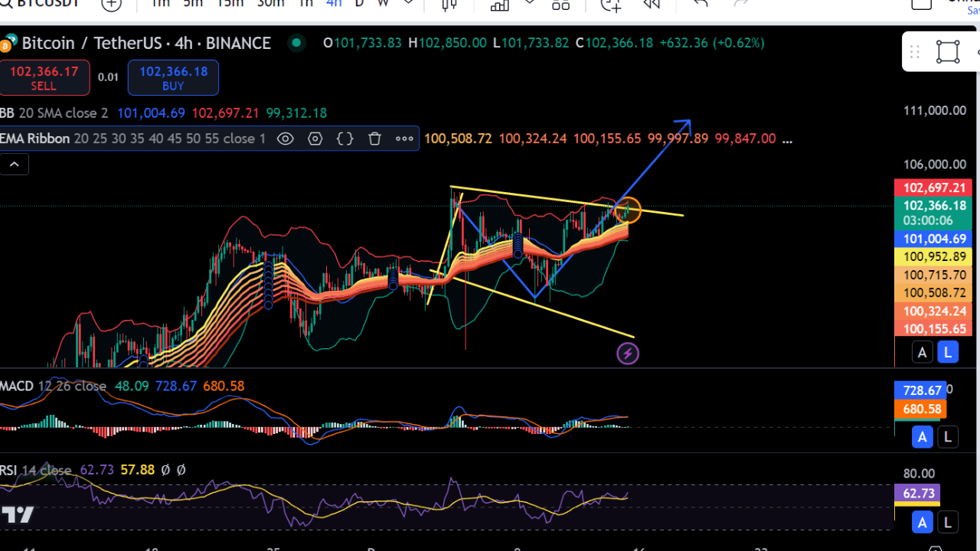Viewport: 980px width, 551px height.
Task: Switch to the 30m timeframe
Action: point(270,3)
